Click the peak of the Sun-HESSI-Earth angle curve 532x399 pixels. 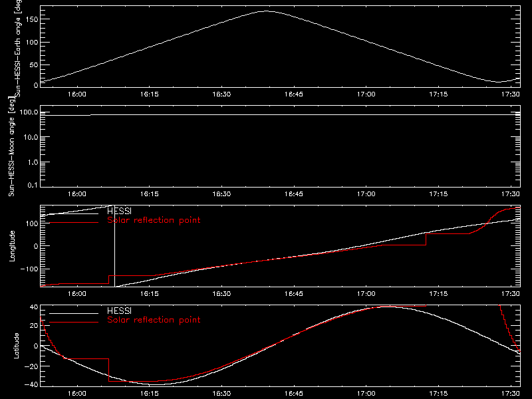click(x=265, y=11)
